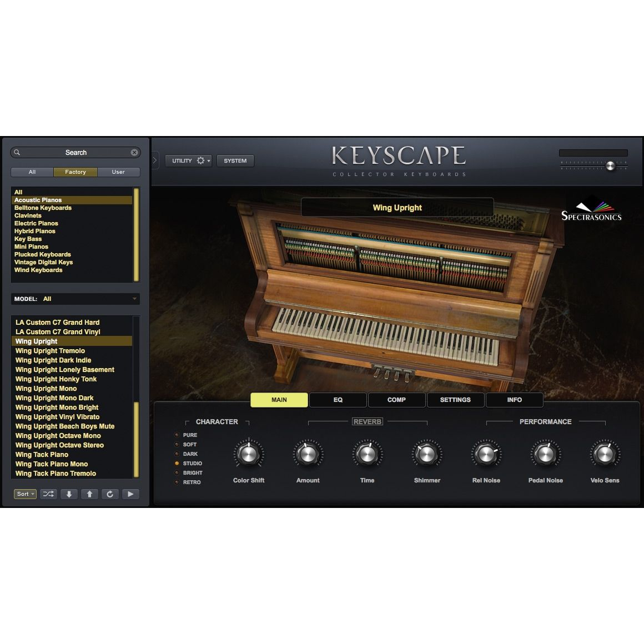Open the COMP panel button
644x644 pixels.
[396, 400]
